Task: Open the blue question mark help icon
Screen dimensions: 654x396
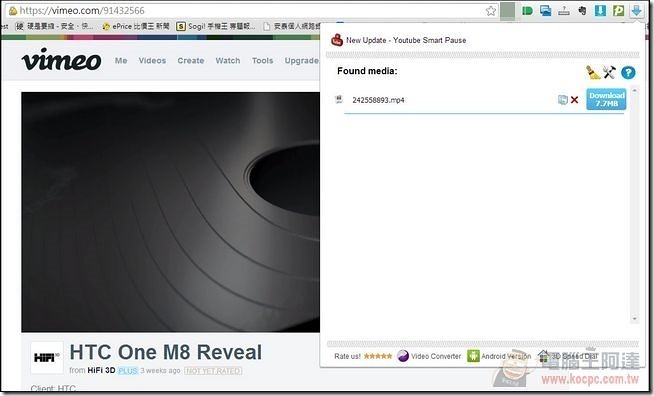Action: [x=628, y=73]
